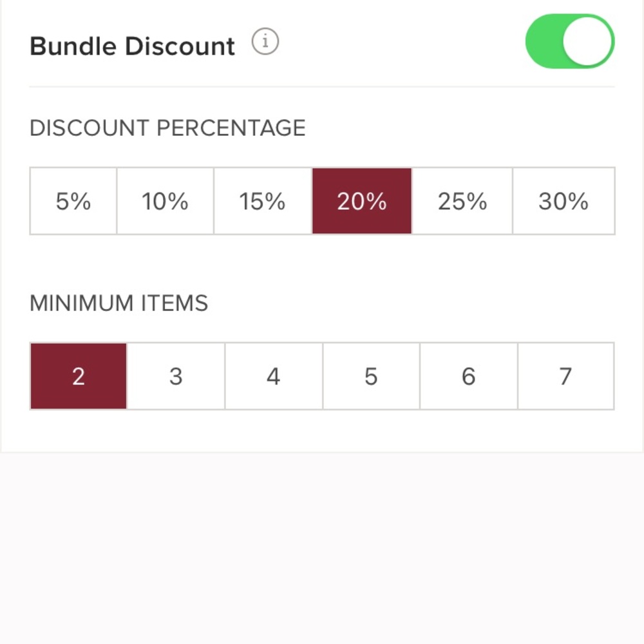Set minimum items to 6
The width and height of the screenshot is (644, 644).
coord(468,376)
